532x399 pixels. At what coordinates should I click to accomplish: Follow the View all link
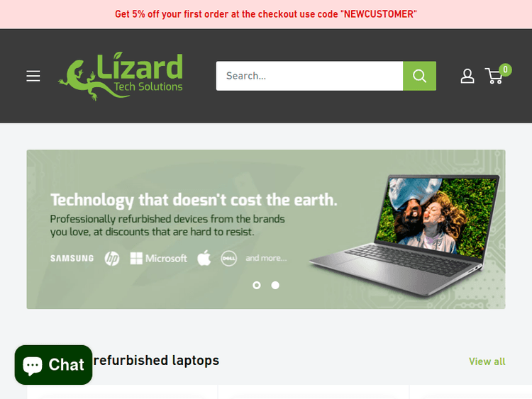pyautogui.click(x=487, y=361)
